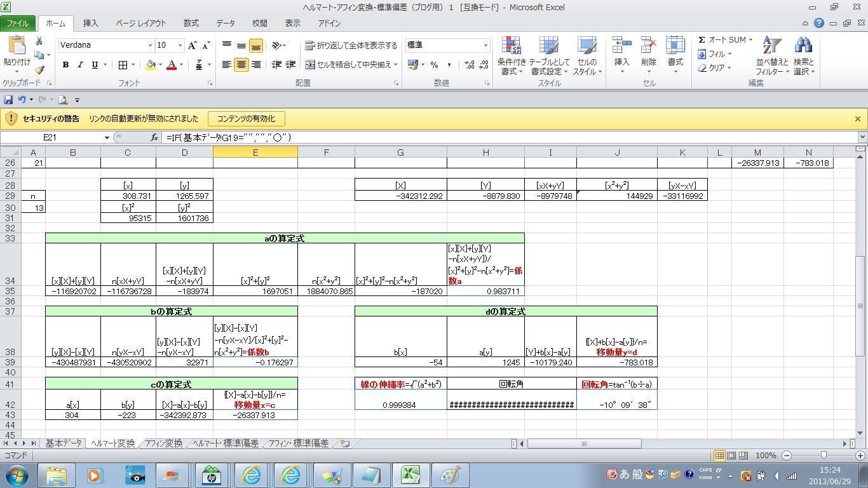Viewport: 868px width, 488px height.
Task: Apply bold formatting from the ribbon
Action: click(x=64, y=64)
